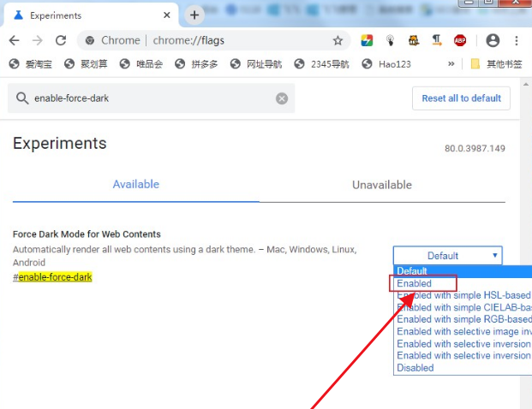532x409 pixels.
Task: Choose Enabled with selective image inversion option
Action: point(464,331)
